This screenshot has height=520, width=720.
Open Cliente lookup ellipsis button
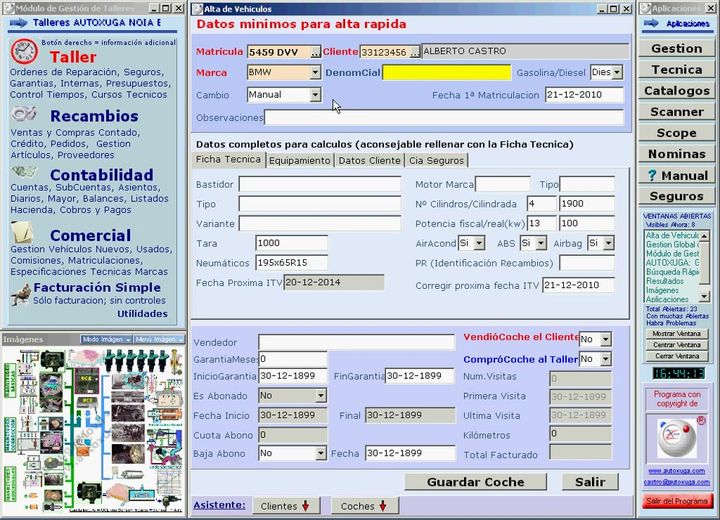pos(415,52)
